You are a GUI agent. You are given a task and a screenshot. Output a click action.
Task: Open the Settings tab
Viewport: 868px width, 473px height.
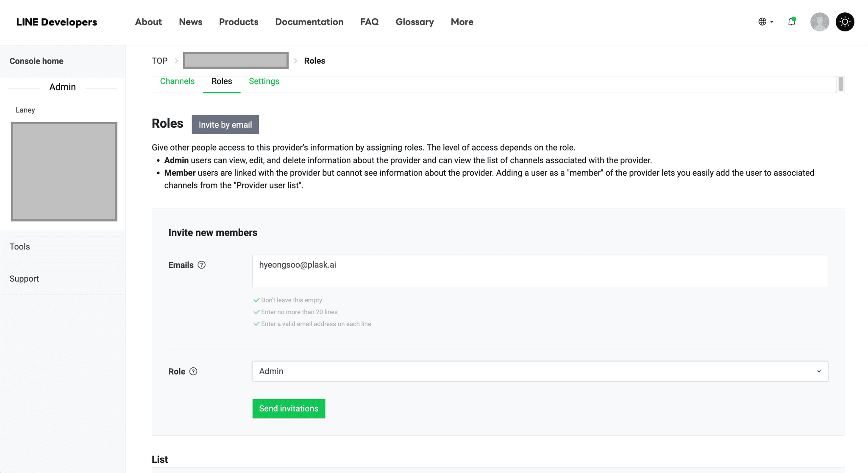point(264,81)
